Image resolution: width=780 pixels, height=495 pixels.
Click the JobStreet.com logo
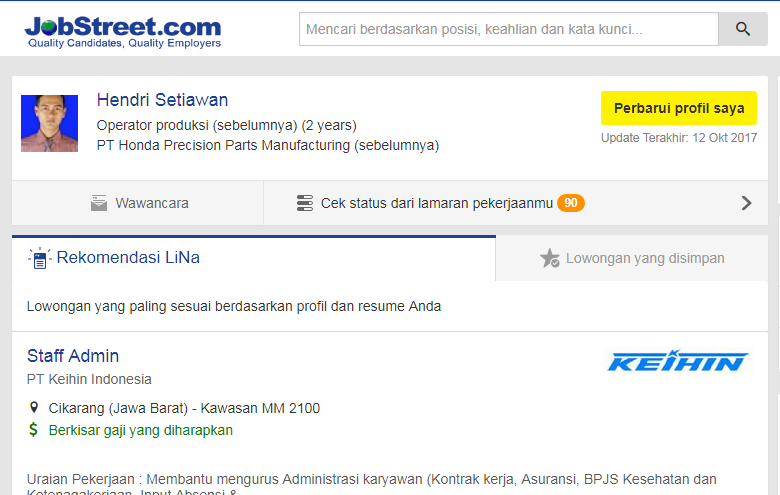(x=123, y=32)
